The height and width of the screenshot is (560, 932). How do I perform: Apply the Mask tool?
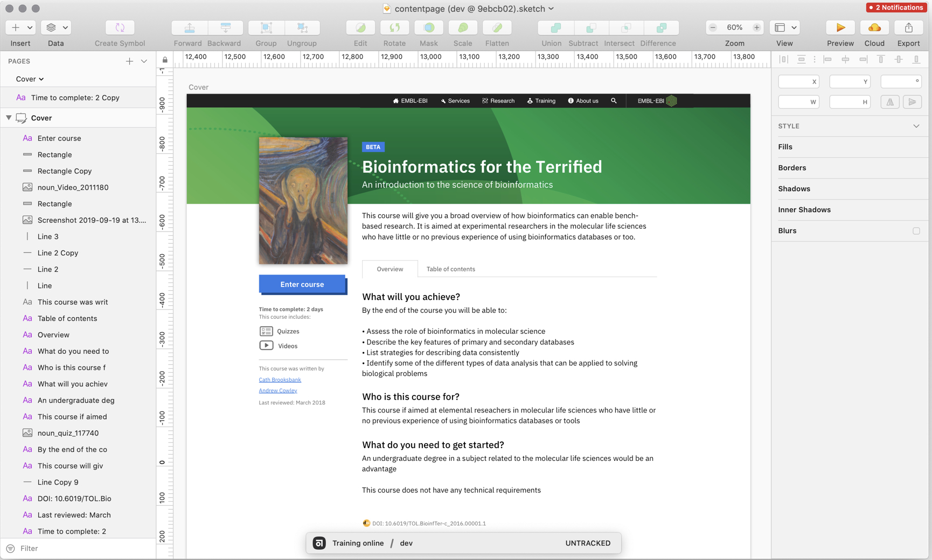point(428,27)
